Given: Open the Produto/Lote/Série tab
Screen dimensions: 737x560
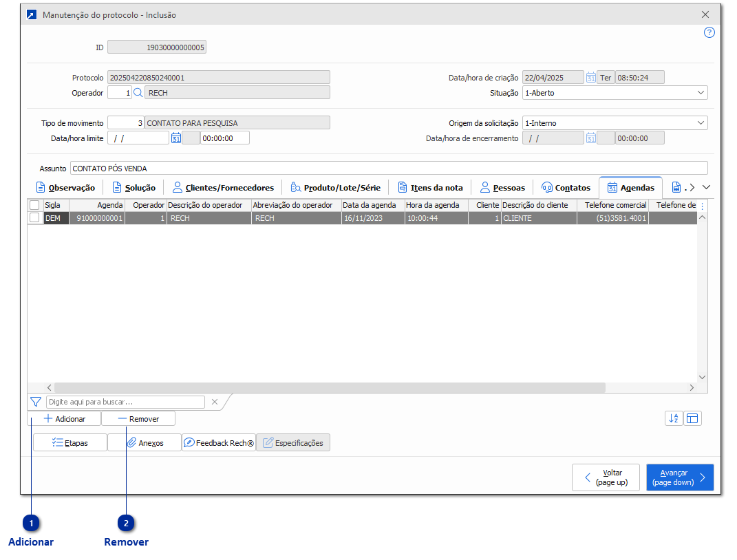Looking at the screenshot, I should click(x=336, y=187).
